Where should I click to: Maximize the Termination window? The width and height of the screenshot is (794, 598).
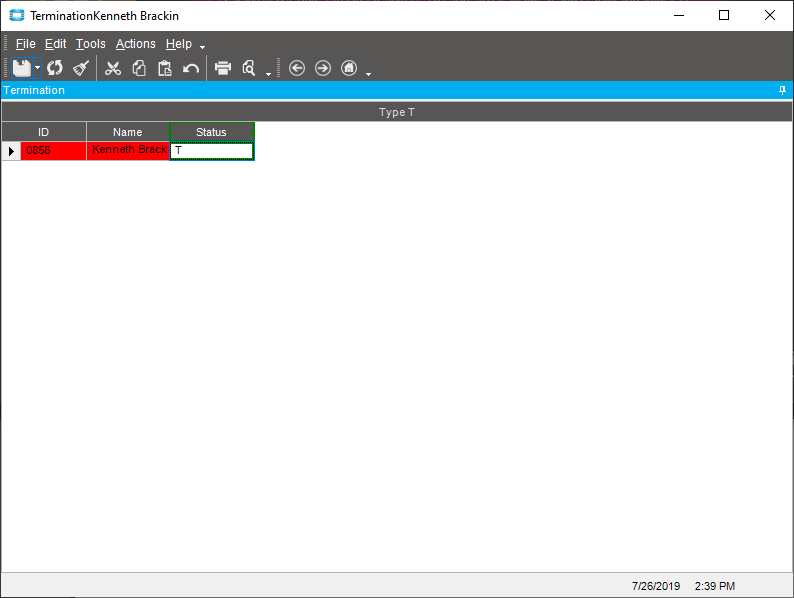pos(724,16)
